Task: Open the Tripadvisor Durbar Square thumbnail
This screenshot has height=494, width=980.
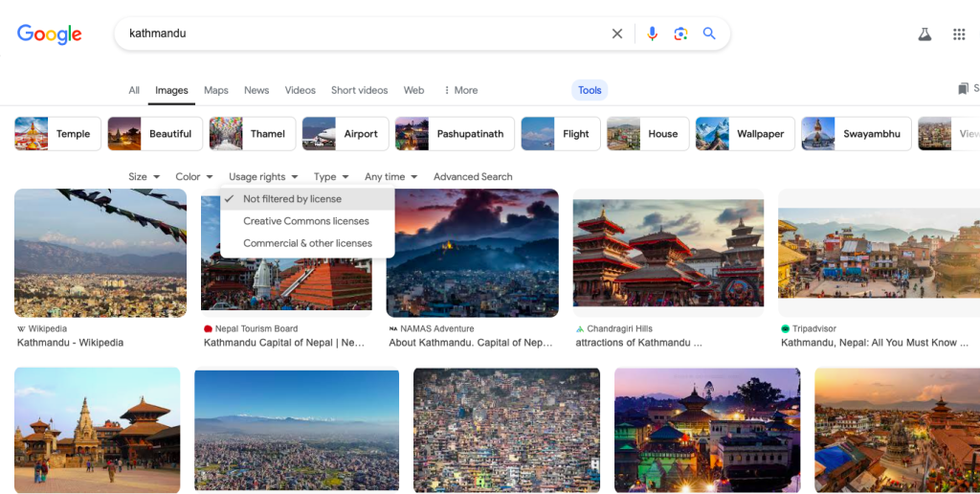Action: click(x=879, y=254)
